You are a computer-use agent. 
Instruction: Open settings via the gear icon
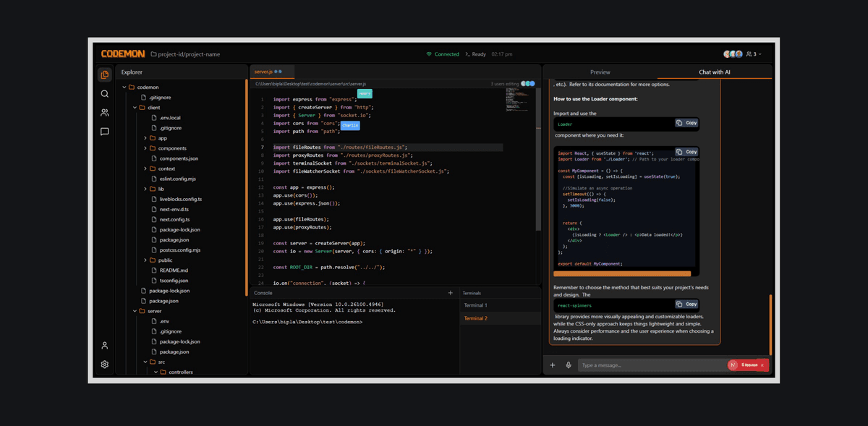105,365
